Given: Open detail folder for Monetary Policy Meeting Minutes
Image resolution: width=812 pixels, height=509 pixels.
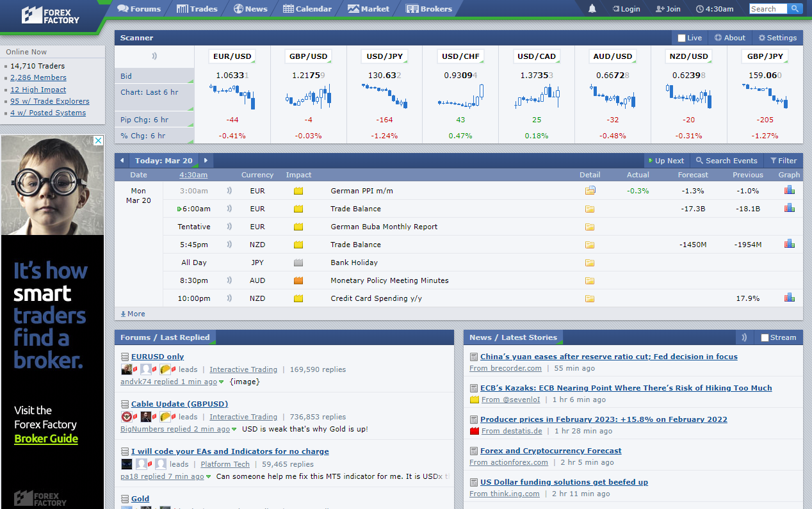Looking at the screenshot, I should [590, 280].
